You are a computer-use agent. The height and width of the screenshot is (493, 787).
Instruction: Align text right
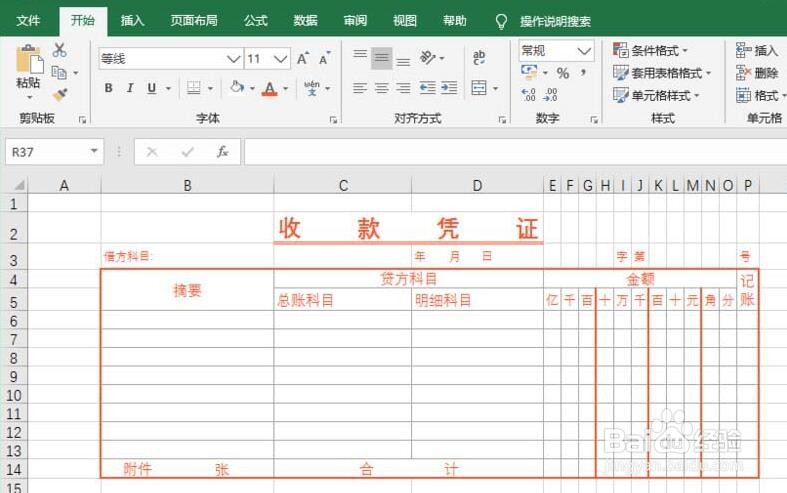(403, 88)
